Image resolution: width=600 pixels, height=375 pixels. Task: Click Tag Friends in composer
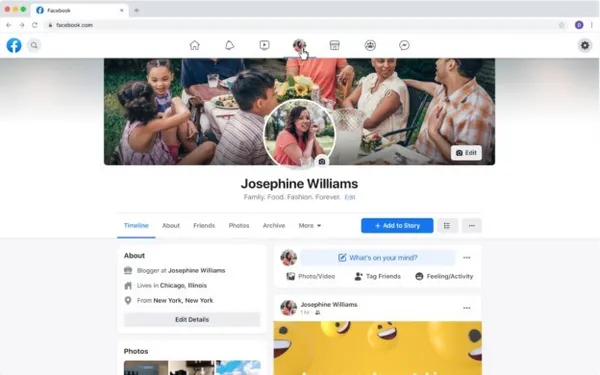(377, 276)
